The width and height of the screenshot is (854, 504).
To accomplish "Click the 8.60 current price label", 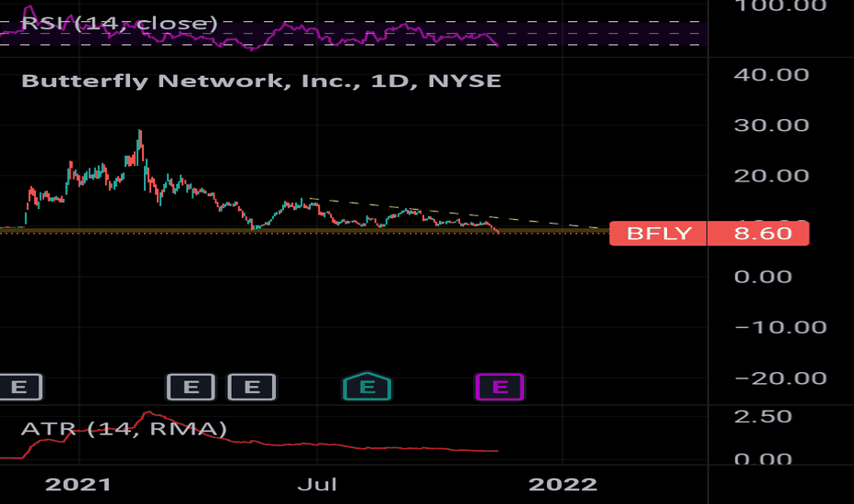I will (758, 233).
